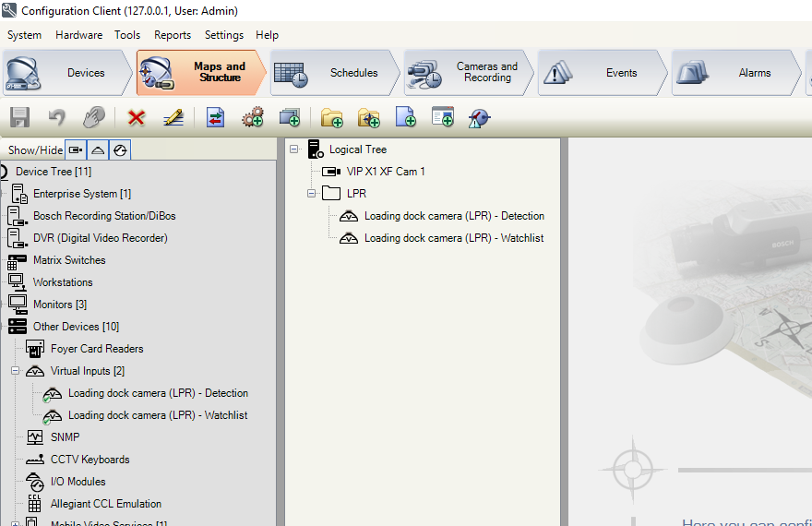Toggle the relay Show/Hide filter button
This screenshot has height=526, width=812.
click(x=119, y=149)
